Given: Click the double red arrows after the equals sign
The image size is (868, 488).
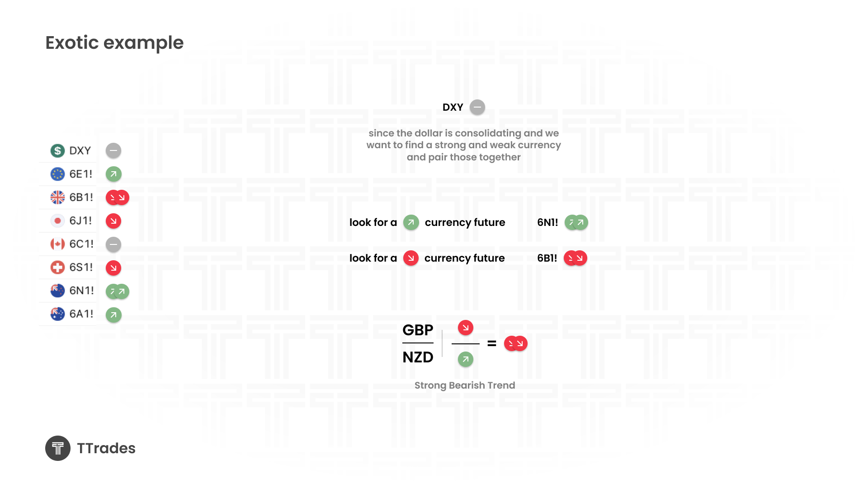Looking at the screenshot, I should coord(516,343).
